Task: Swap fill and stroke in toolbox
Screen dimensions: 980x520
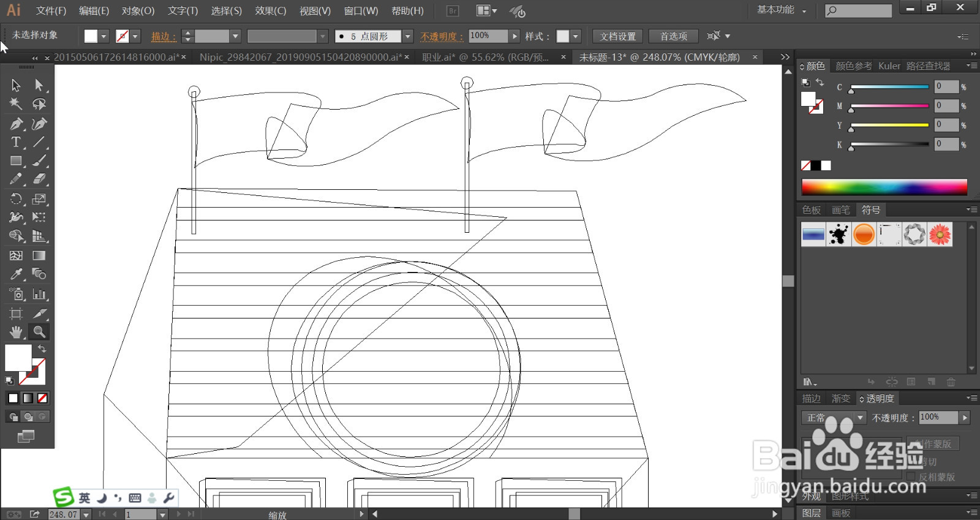Action: pyautogui.click(x=42, y=349)
